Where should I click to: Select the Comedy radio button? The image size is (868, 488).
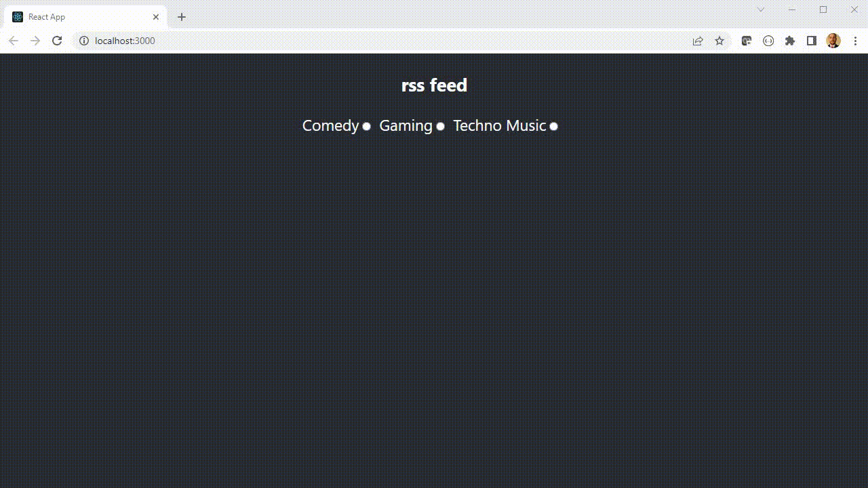pos(367,126)
